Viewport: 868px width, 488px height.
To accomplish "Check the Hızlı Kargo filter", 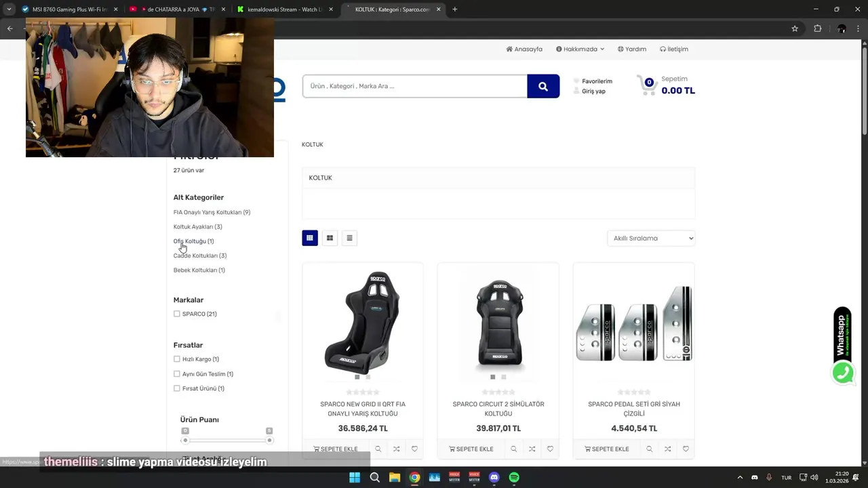I will (177, 359).
